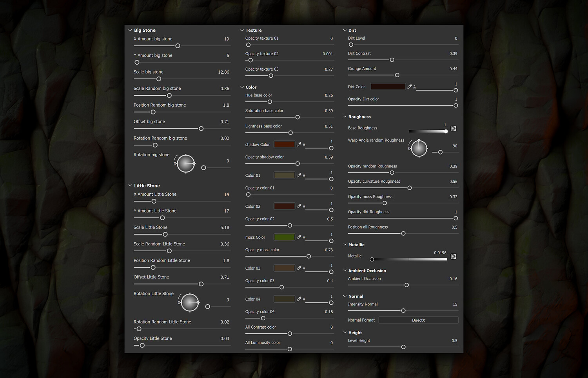Click the X Amount big stone value 19
588x378 pixels.
(x=227, y=39)
